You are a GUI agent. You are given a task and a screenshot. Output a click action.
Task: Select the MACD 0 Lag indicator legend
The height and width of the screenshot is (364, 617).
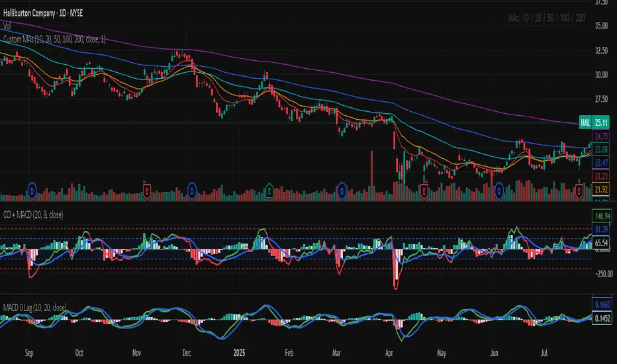coord(34,307)
